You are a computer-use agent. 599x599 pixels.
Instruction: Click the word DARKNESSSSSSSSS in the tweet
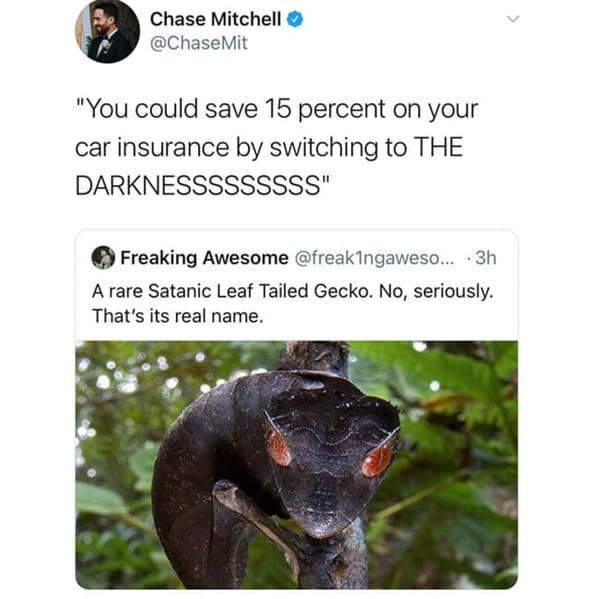198,186
